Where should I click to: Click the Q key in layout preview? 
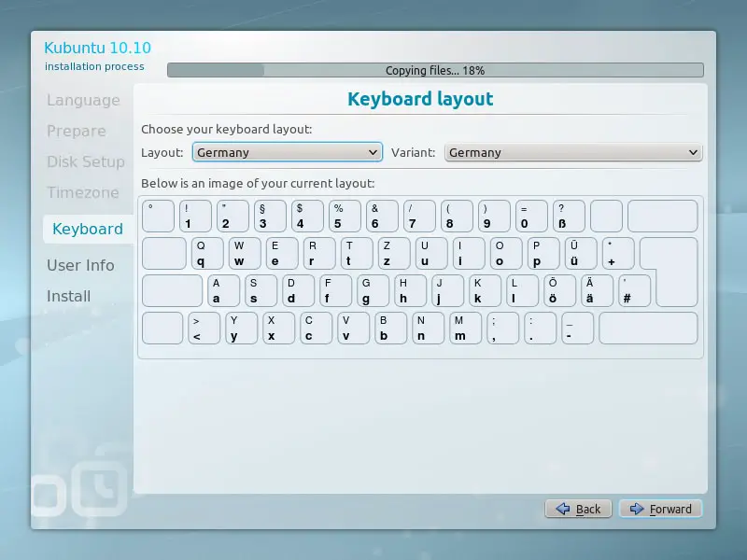point(207,253)
